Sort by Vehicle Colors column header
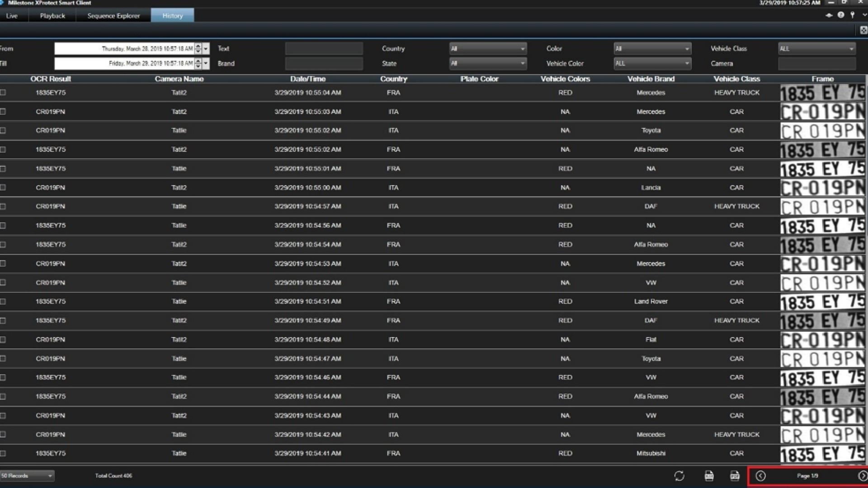 coord(565,79)
